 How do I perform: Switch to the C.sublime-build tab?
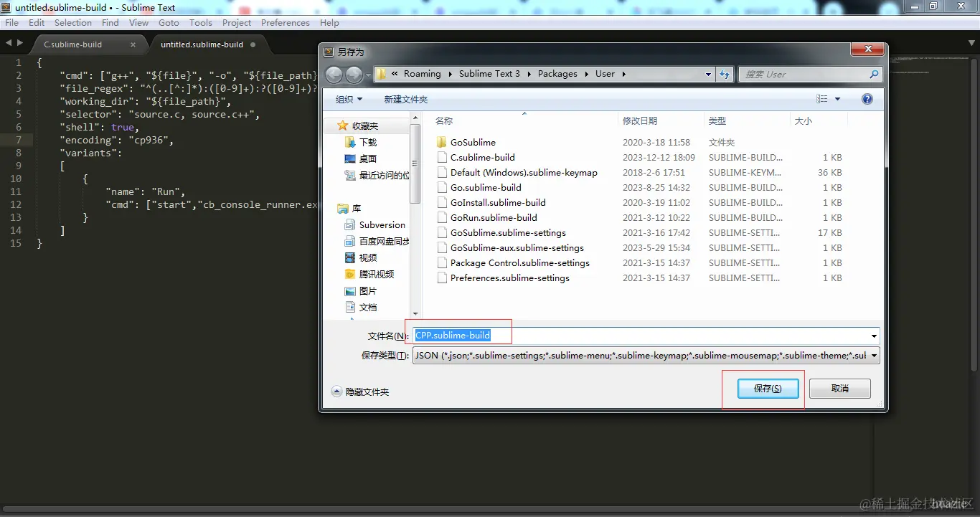tap(73, 44)
